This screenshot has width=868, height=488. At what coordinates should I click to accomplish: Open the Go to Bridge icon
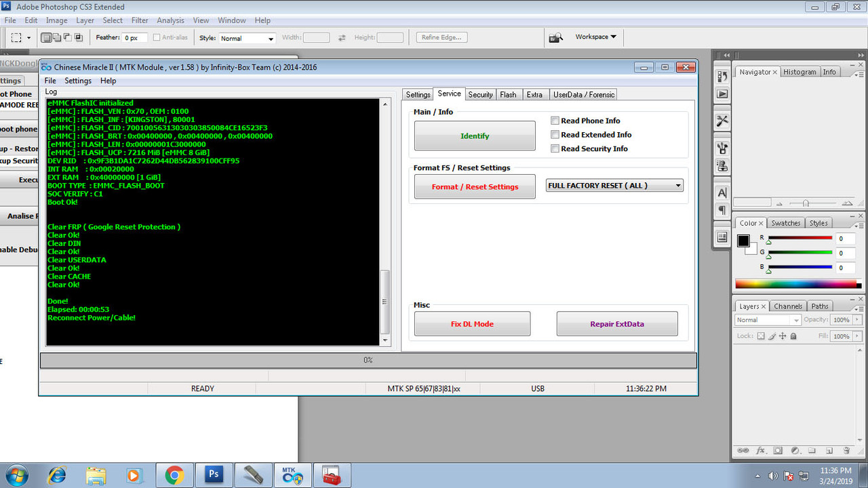pyautogui.click(x=555, y=38)
